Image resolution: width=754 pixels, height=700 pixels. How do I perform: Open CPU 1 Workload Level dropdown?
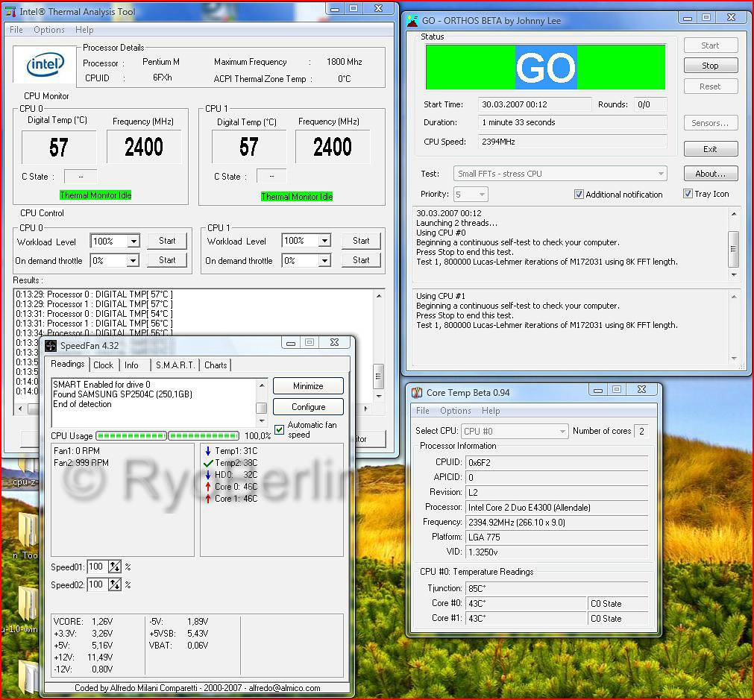[324, 240]
